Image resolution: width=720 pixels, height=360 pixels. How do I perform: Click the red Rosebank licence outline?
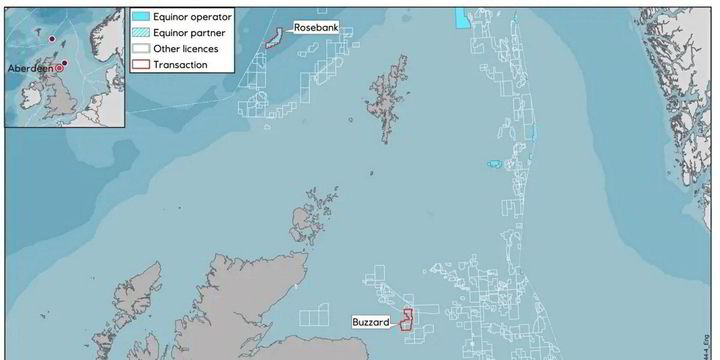tap(274, 38)
